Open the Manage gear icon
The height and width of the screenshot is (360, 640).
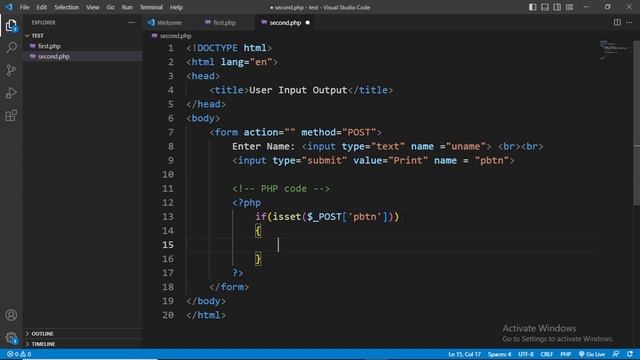11,338
